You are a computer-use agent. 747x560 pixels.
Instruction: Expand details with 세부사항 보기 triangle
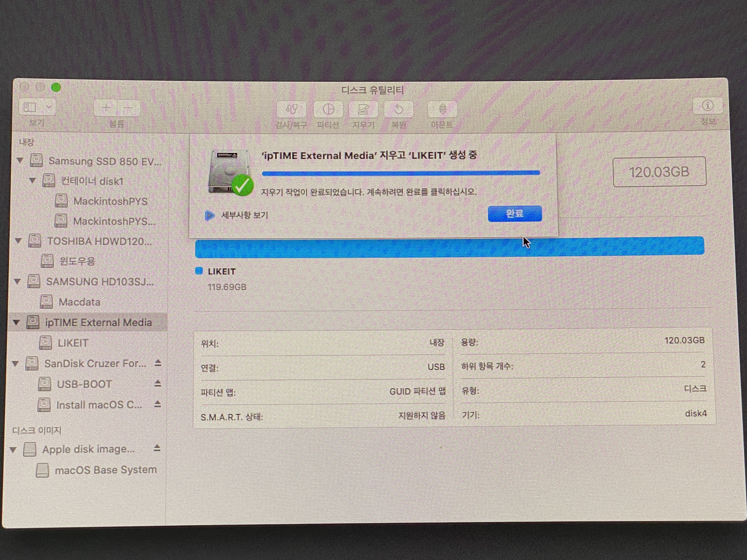(x=209, y=215)
